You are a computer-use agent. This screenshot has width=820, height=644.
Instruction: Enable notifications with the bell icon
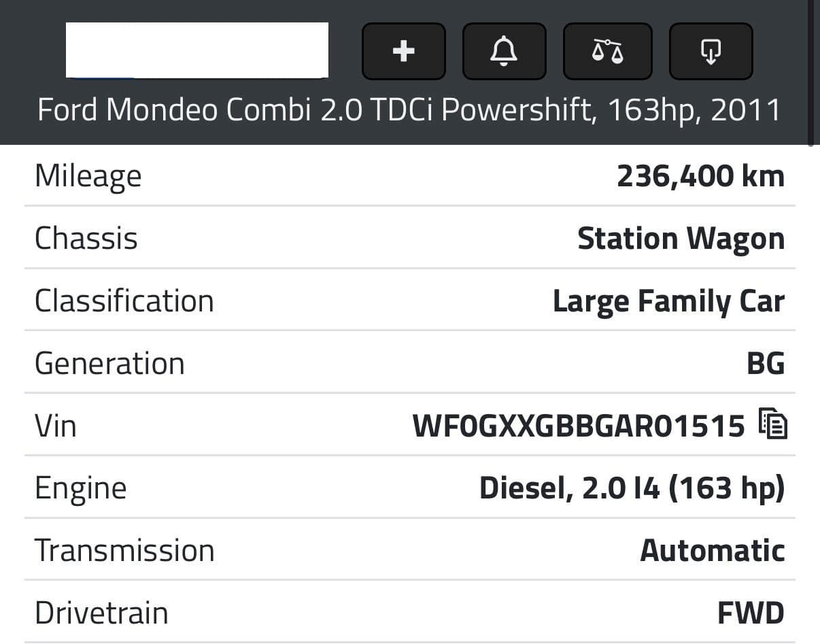click(504, 51)
